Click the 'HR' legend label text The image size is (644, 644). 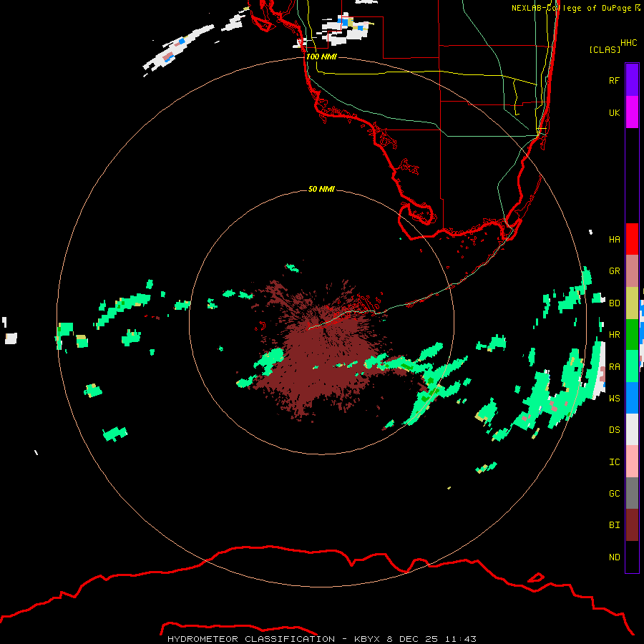click(x=614, y=335)
